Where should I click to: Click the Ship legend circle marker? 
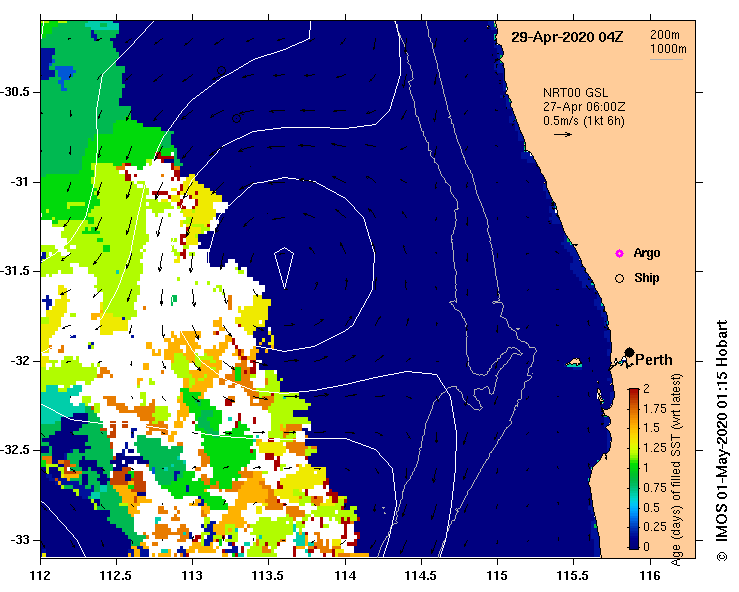[619, 279]
